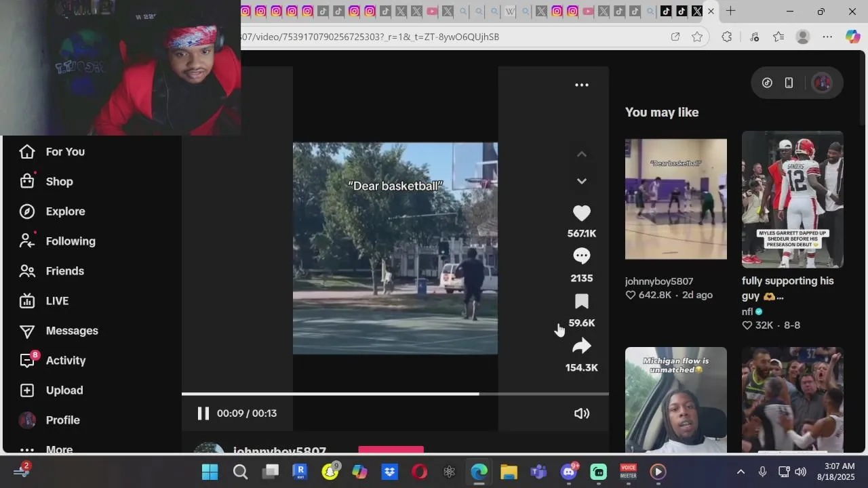Open the basketball crowd video thumbnail
The height and width of the screenshot is (488, 868).
pos(793,399)
